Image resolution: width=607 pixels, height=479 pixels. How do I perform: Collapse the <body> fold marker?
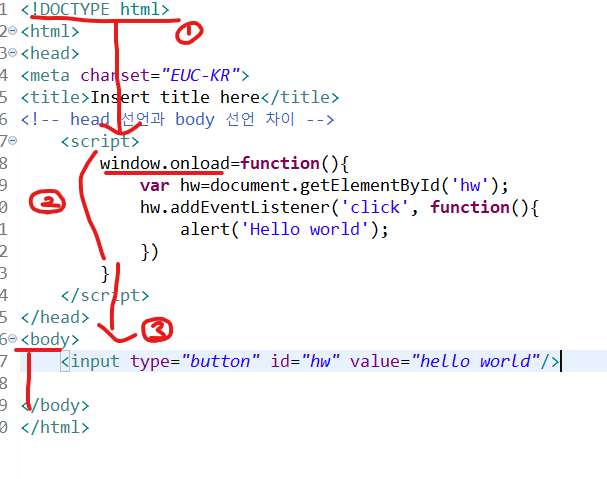coord(13,339)
